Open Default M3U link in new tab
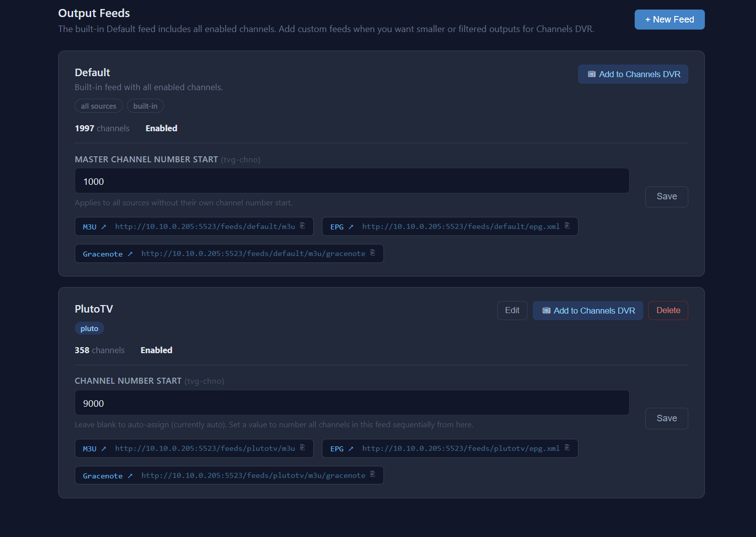This screenshot has height=537, width=756. click(x=94, y=227)
